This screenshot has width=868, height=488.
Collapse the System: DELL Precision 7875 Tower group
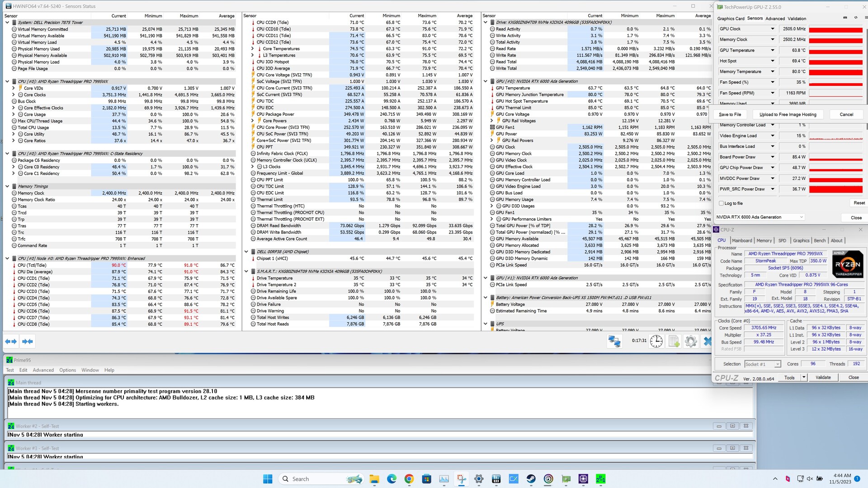point(7,22)
